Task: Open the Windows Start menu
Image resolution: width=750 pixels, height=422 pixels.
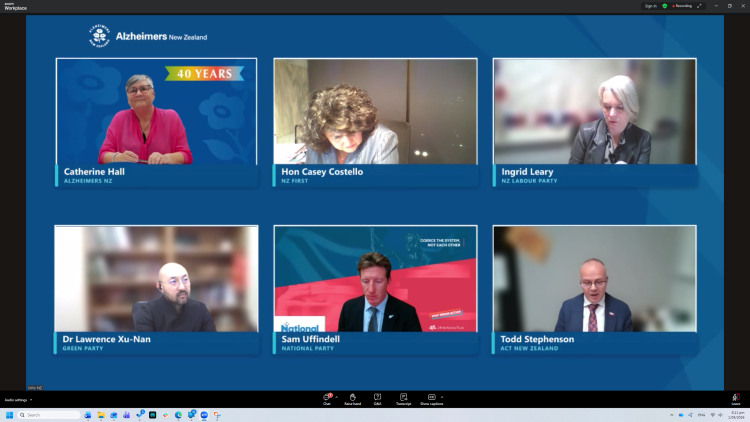Action: click(9, 415)
